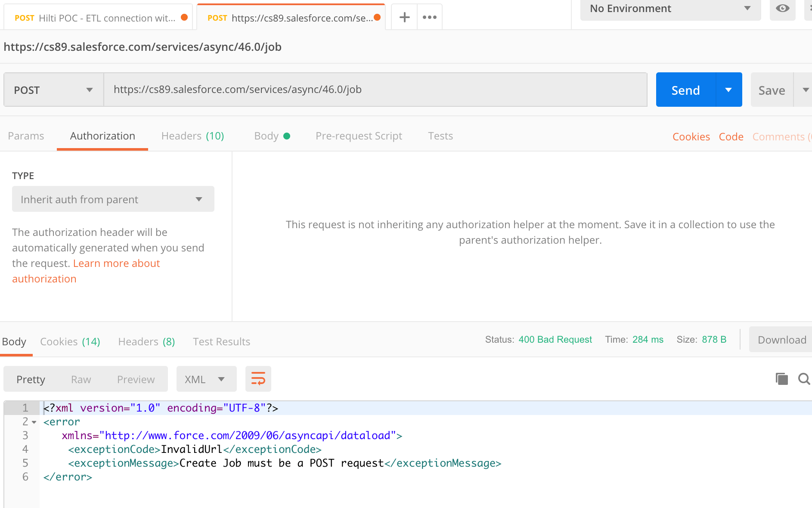Viewport: 812px width, 508px height.
Task: Save the request
Action: tap(772, 90)
